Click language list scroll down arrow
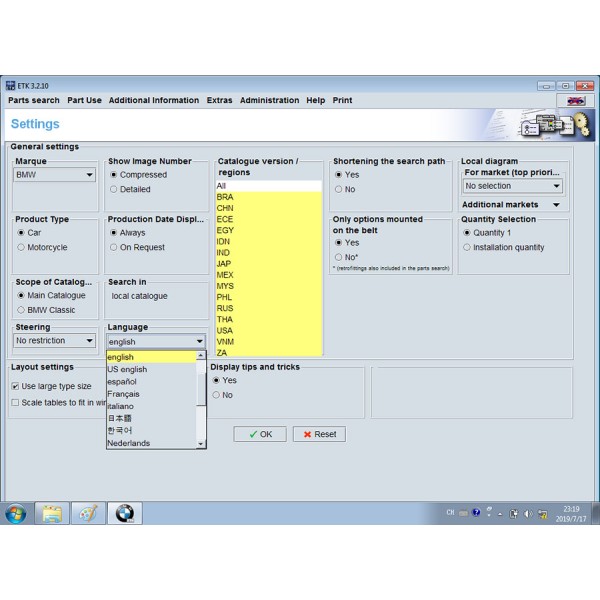 pyautogui.click(x=201, y=444)
